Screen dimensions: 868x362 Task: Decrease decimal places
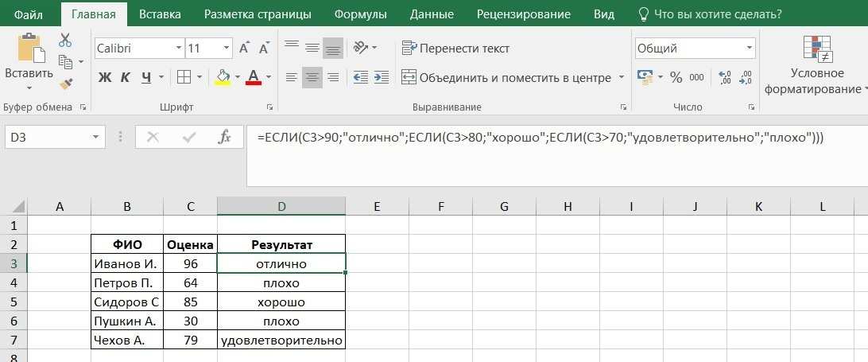[746, 77]
